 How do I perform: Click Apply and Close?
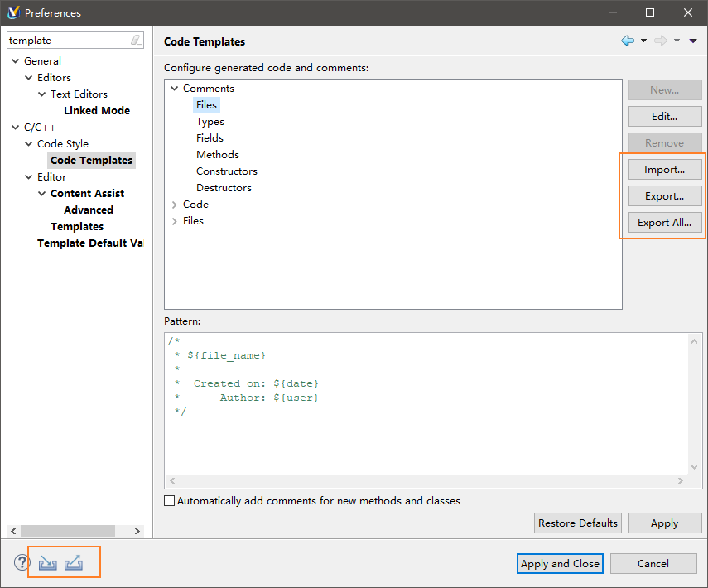(x=560, y=564)
